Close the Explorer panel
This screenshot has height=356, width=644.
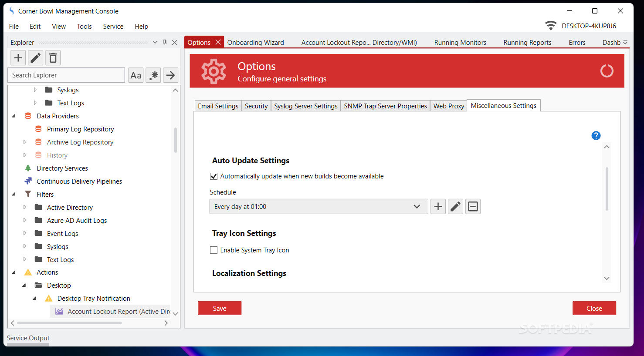[174, 42]
